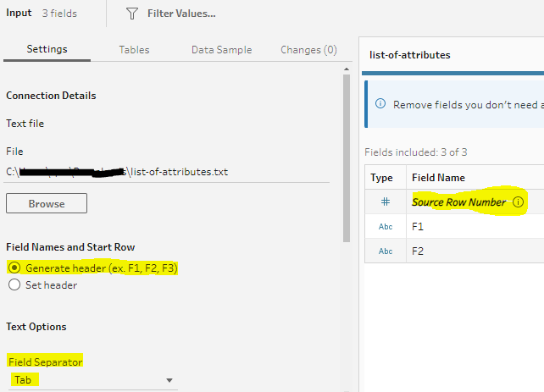The height and width of the screenshot is (392, 544).
Task: Open the Changes (0) tab
Action: pyautogui.click(x=308, y=50)
